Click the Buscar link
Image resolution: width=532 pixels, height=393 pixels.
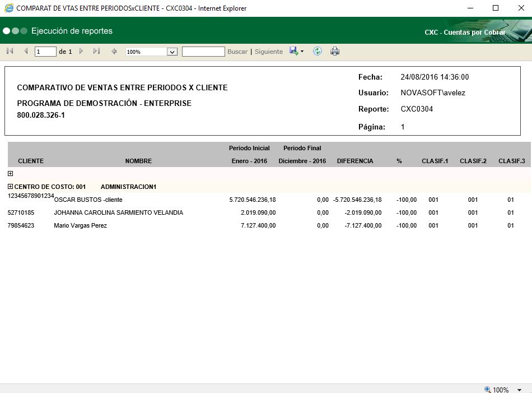(237, 52)
